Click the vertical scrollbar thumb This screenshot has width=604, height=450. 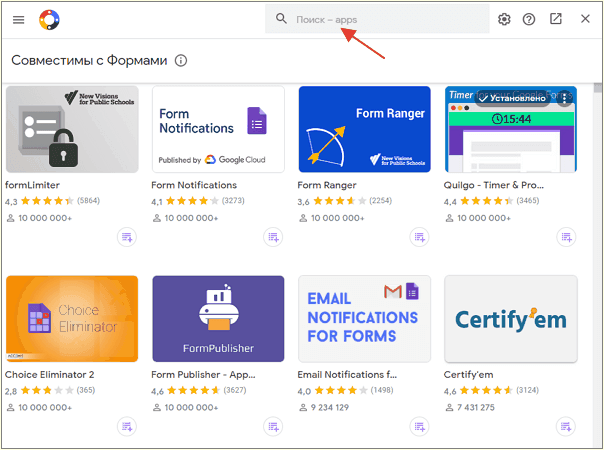(597, 88)
